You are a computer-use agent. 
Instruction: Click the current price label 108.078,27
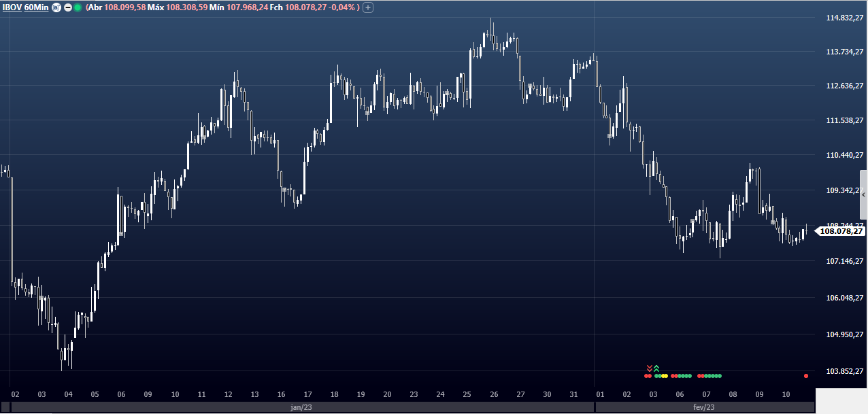841,231
